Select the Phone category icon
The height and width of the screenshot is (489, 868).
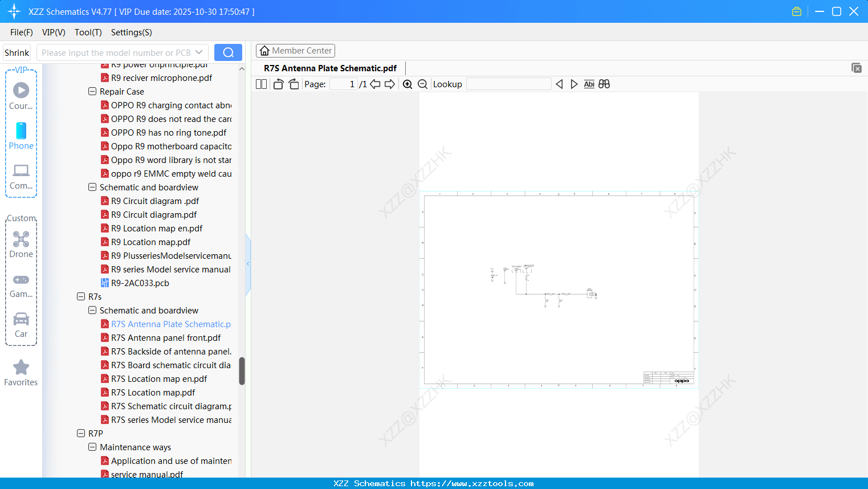pyautogui.click(x=21, y=136)
